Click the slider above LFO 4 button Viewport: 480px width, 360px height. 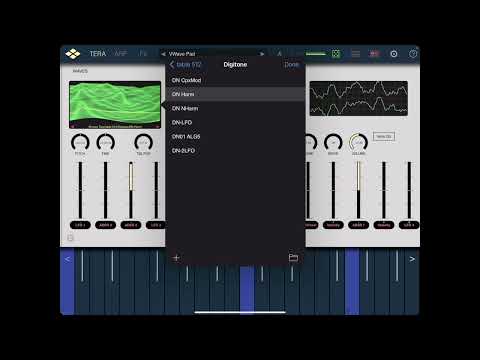pos(409,190)
